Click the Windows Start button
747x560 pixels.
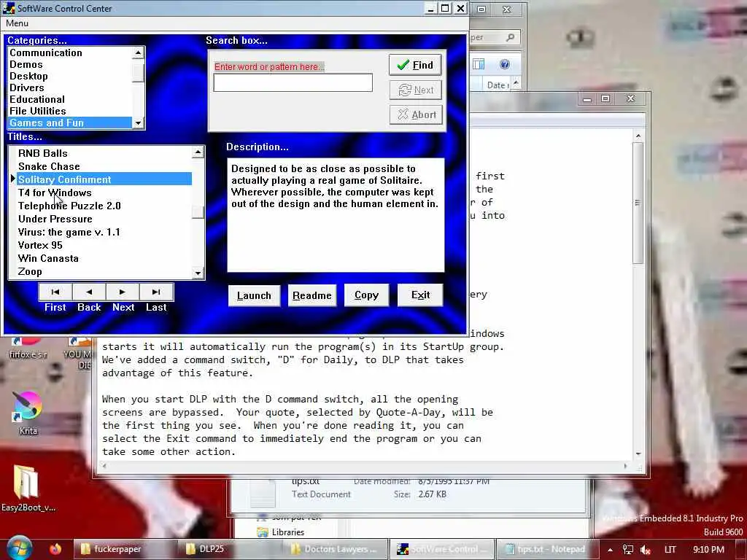(19, 548)
